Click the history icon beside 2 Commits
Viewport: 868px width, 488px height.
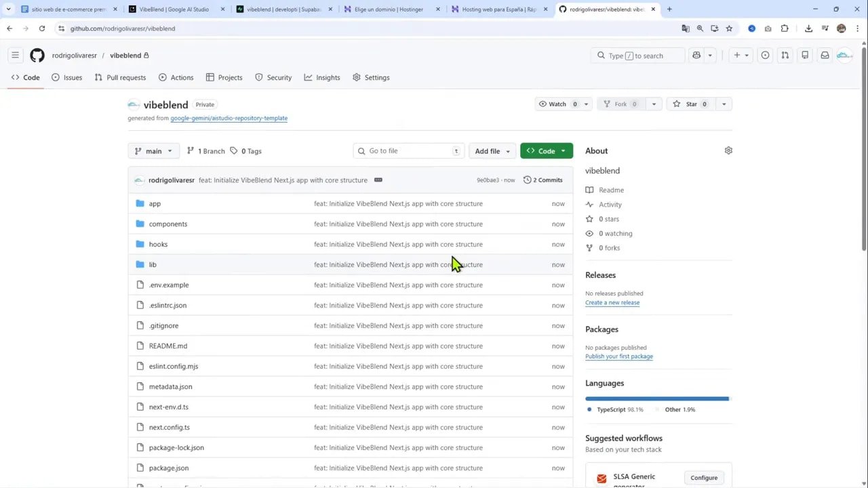527,180
